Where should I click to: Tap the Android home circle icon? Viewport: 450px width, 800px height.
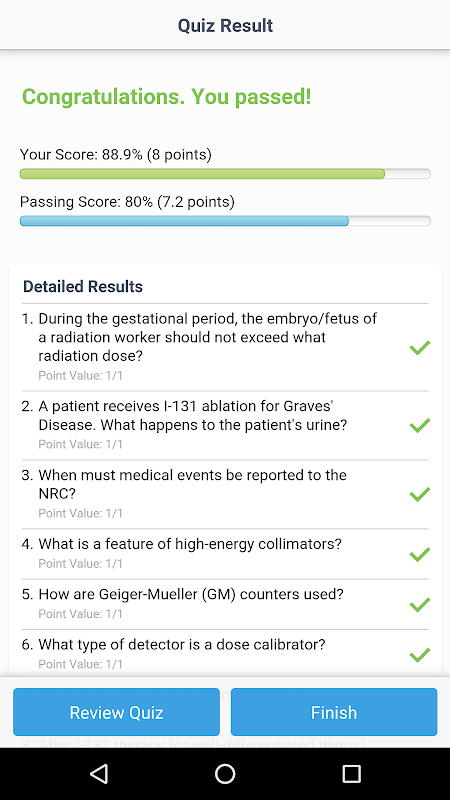225,774
